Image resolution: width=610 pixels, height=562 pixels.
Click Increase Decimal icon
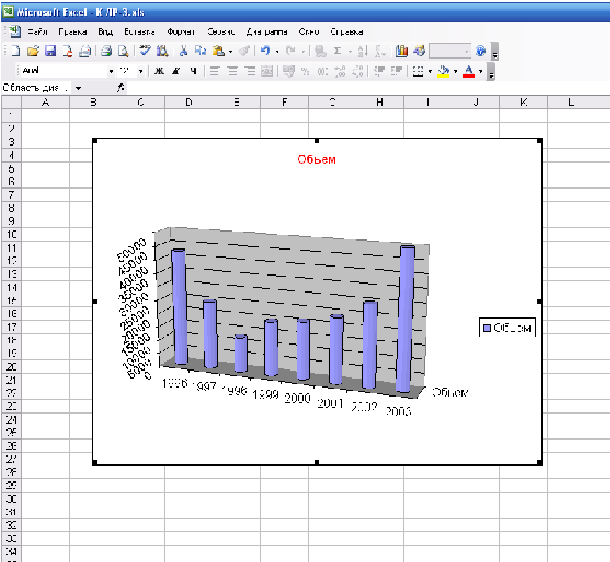(340, 71)
